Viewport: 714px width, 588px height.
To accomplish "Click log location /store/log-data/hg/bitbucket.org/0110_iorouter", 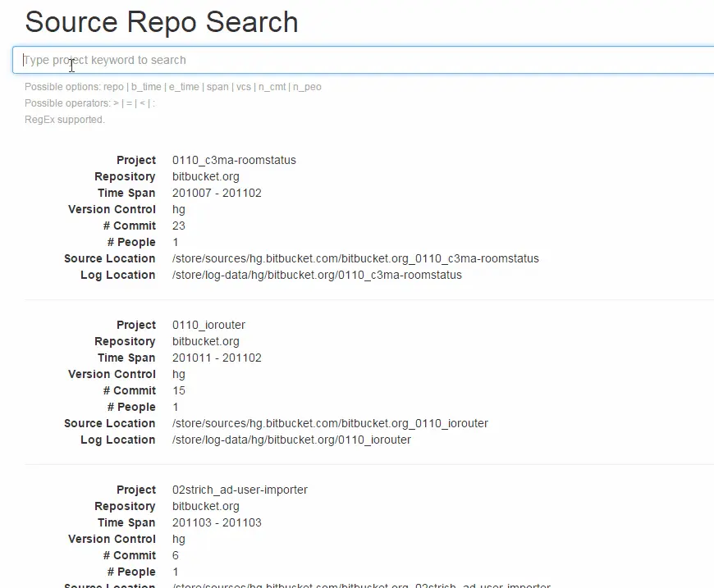I will click(291, 440).
